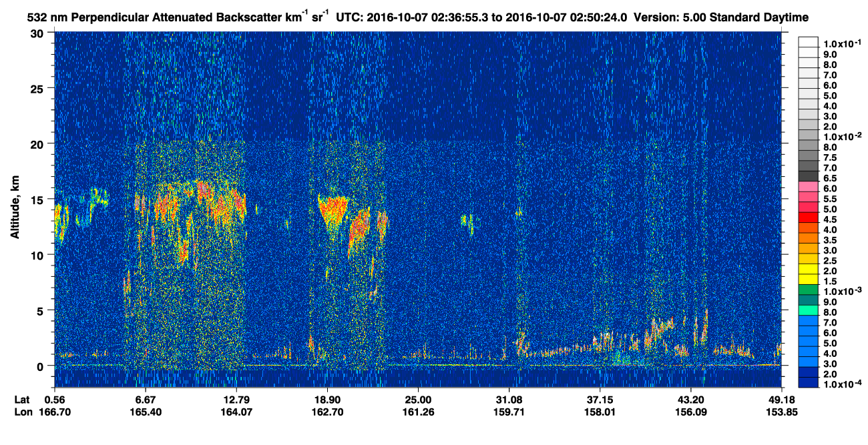This screenshot has width=868, height=445.
Task: Click the colorbar label 4.5
Action: pos(831,219)
